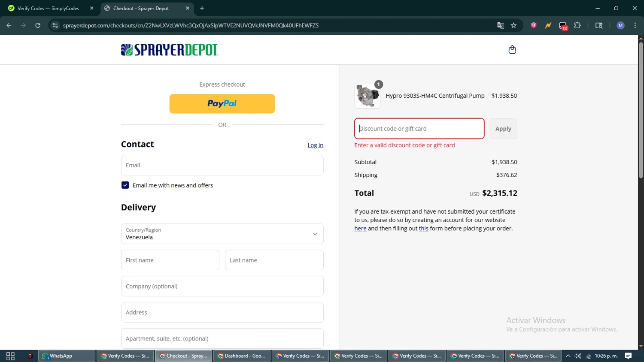
Task: Reload the checkout page
Action: tap(38, 25)
